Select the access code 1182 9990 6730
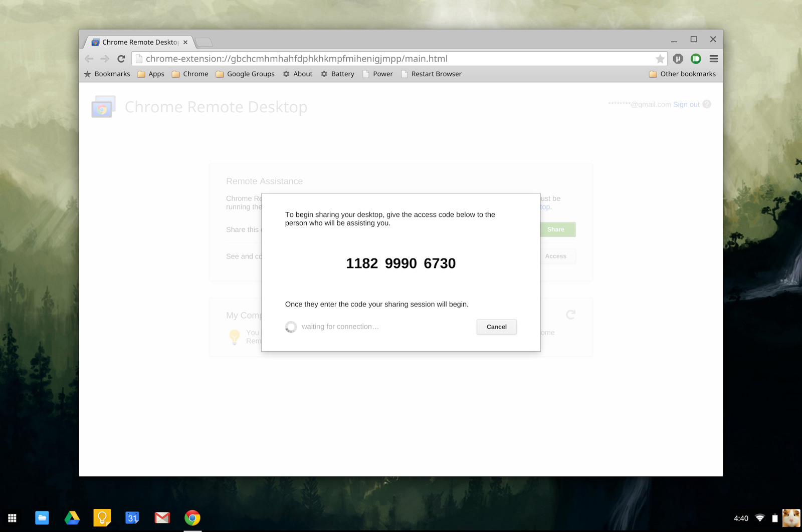The height and width of the screenshot is (532, 802). [400, 263]
